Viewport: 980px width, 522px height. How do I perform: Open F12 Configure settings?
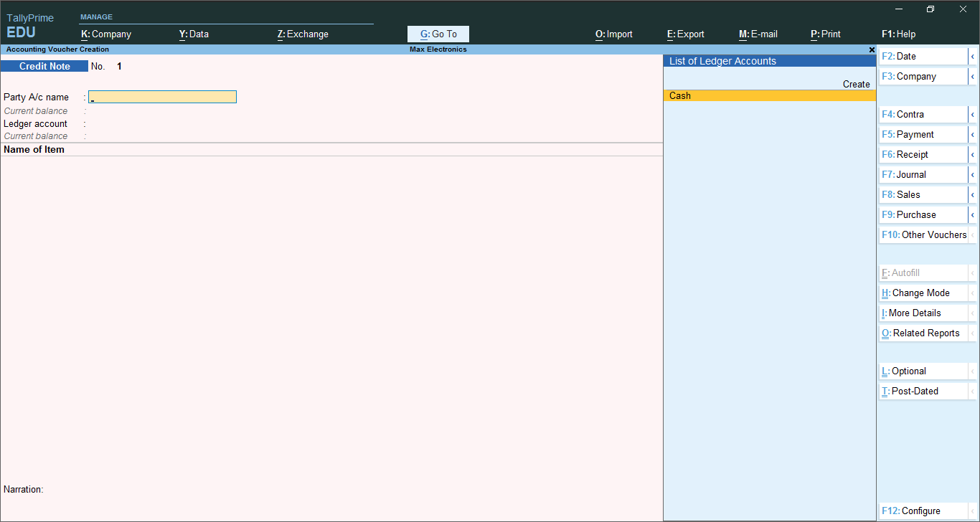[923, 511]
